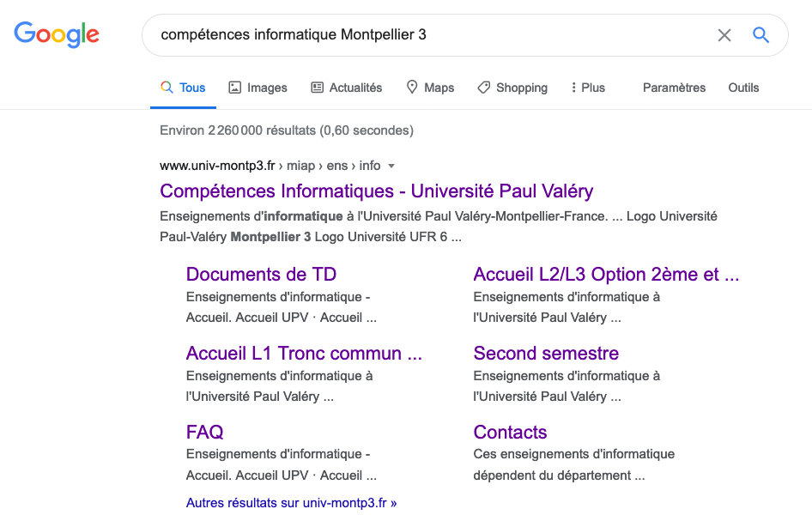This screenshot has width=812, height=527.
Task: Open the Outils tools menu
Action: click(743, 88)
